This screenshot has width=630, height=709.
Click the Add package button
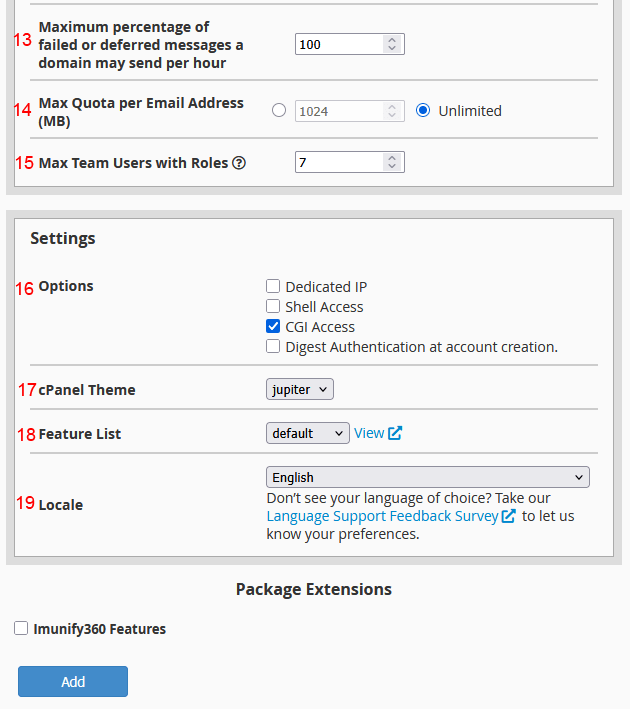(73, 681)
